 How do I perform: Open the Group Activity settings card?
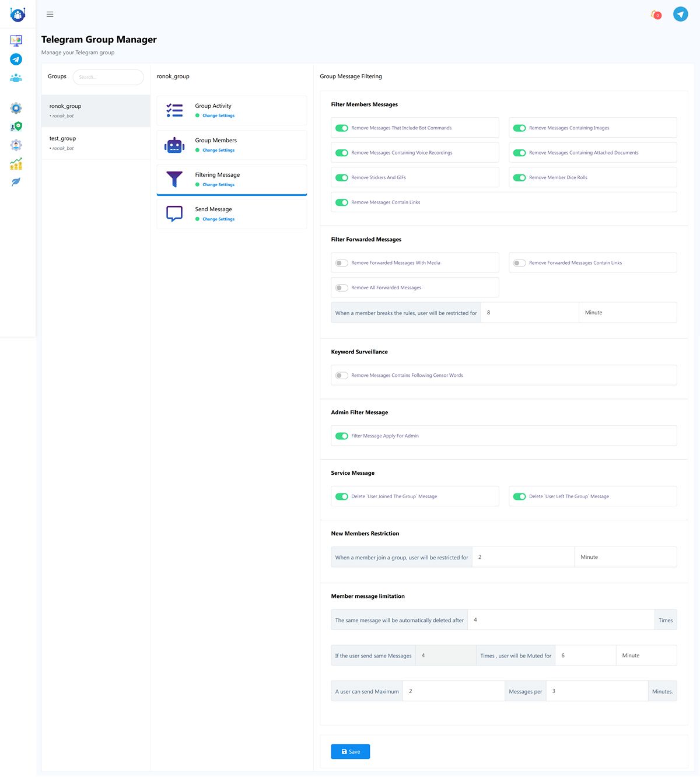[x=232, y=111]
